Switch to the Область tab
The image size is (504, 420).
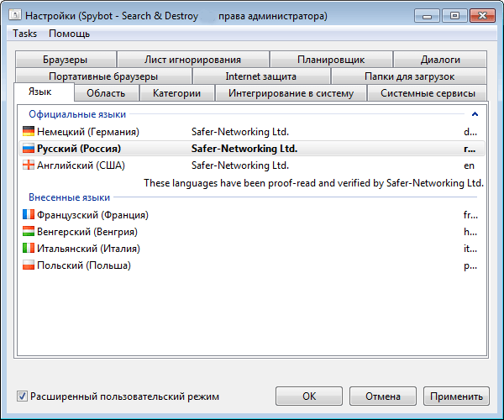(106, 93)
